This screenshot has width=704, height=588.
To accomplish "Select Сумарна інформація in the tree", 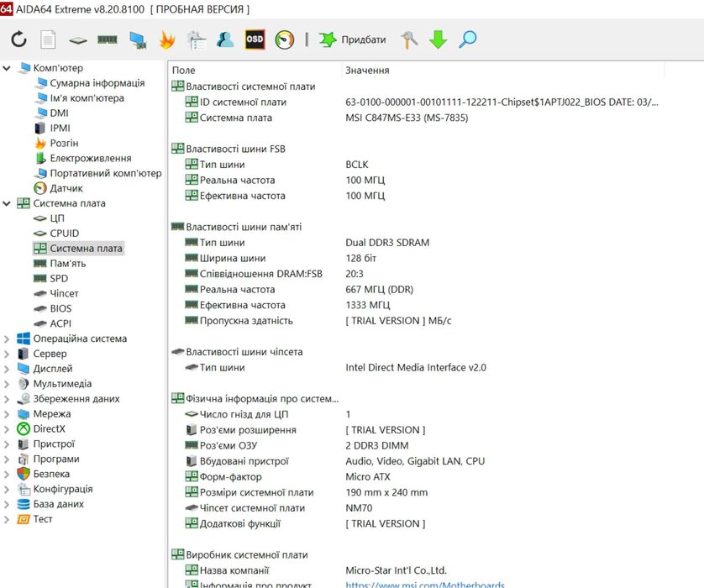I will (97, 83).
